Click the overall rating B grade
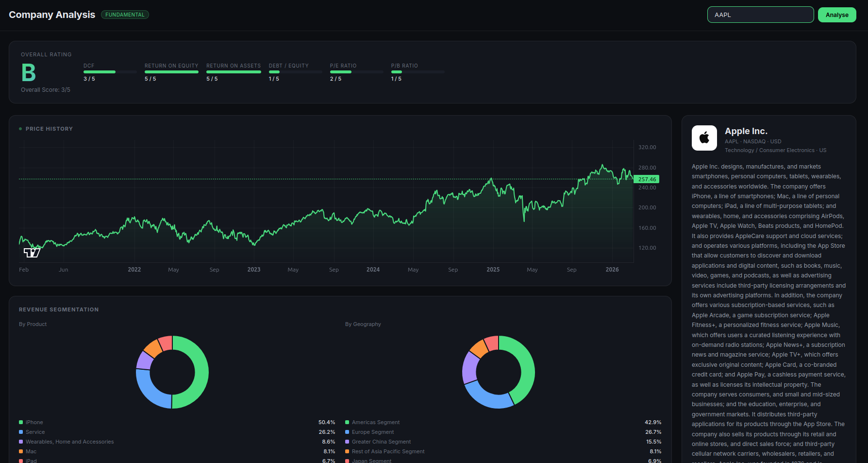Screen dimensions: 868x463 click(x=29, y=73)
